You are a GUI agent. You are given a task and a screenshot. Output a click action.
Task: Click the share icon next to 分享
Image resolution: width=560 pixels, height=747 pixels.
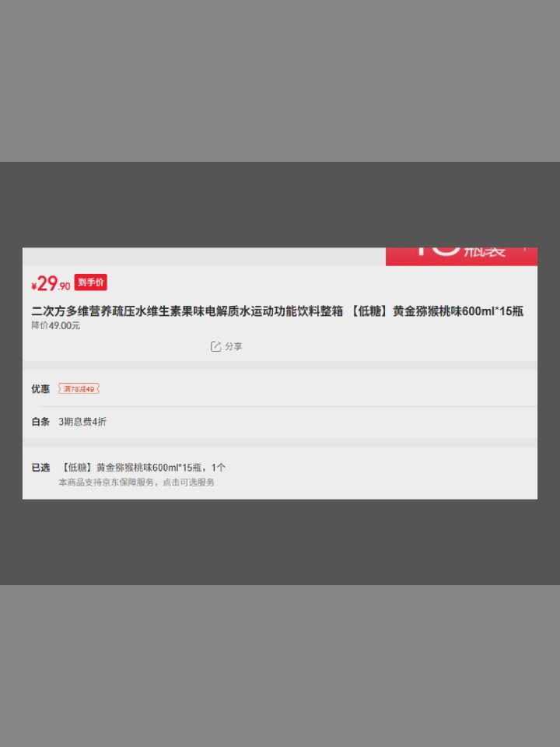pos(215,346)
